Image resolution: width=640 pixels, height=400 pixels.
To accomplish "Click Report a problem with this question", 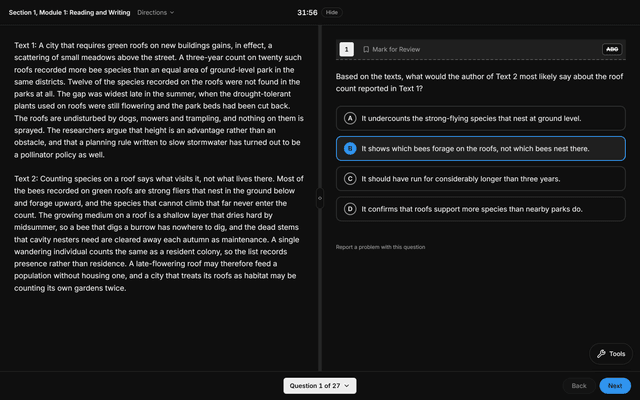I will click(x=380, y=247).
